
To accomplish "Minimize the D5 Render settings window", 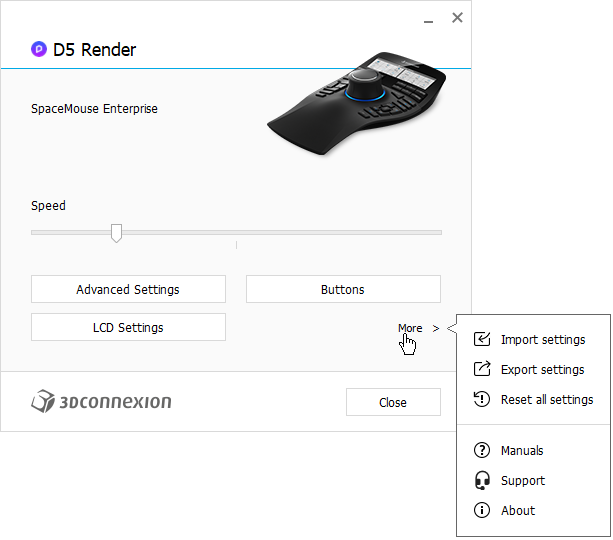I will coord(428,18).
